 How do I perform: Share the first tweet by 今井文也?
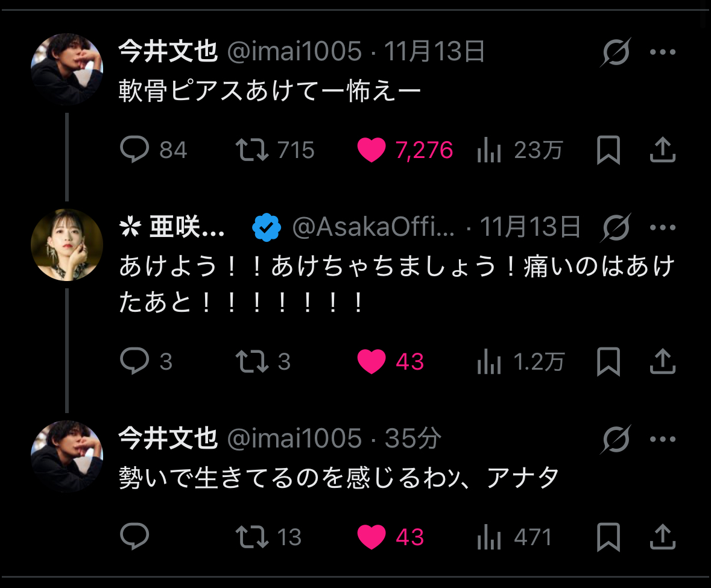pyautogui.click(x=662, y=150)
